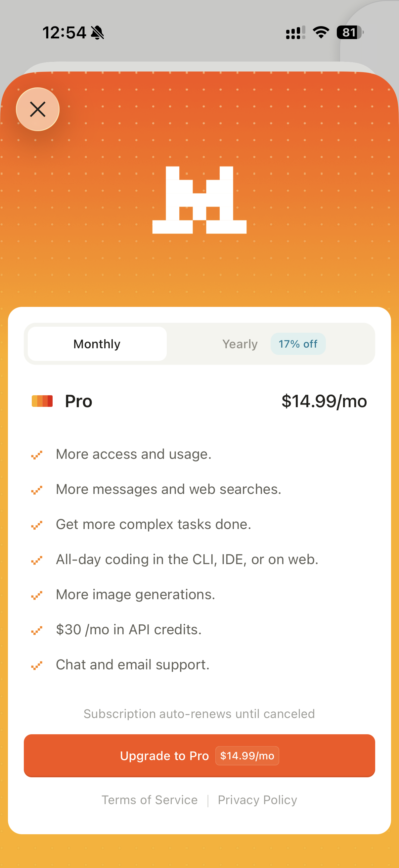
Task: Tap the battery indicator in status bar
Action: coord(350,33)
